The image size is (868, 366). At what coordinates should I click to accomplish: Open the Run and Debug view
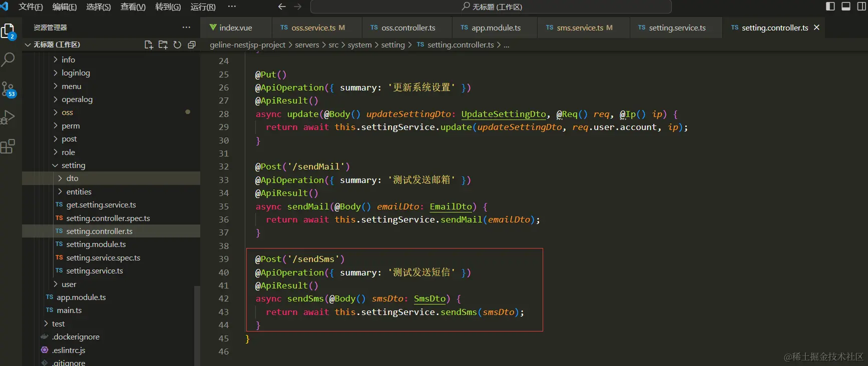click(x=9, y=117)
